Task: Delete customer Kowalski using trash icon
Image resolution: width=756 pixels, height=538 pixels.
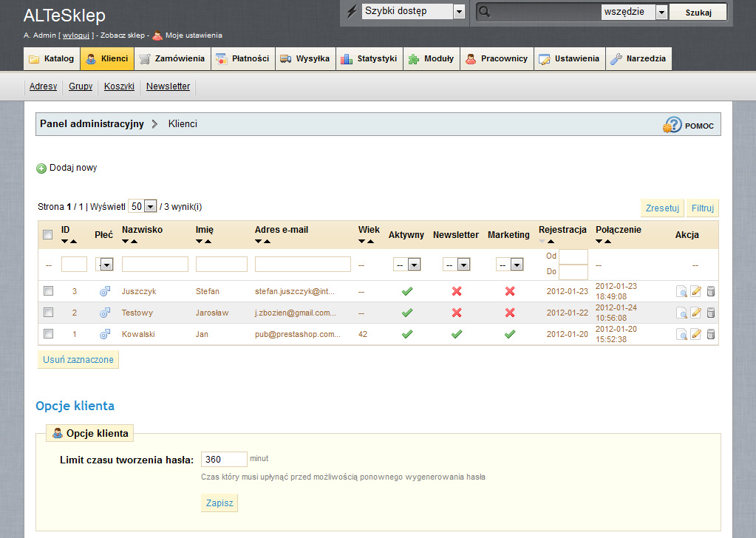Action: pyautogui.click(x=711, y=334)
